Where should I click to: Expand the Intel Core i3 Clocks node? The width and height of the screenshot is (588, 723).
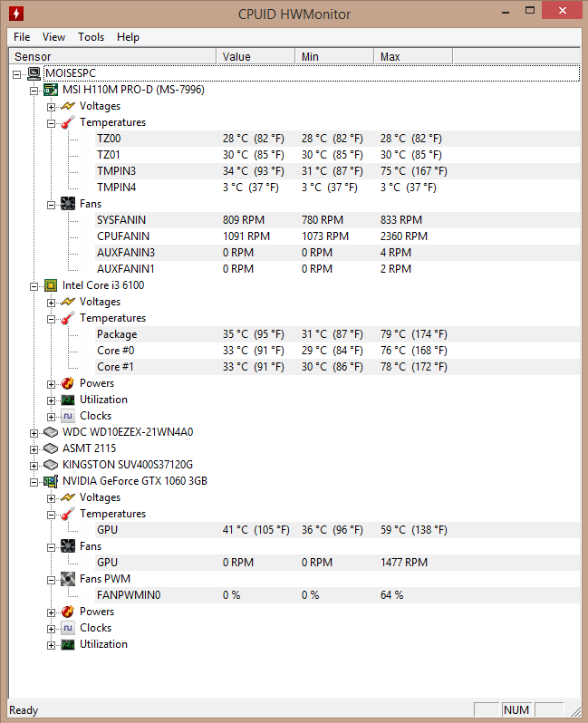click(x=51, y=417)
